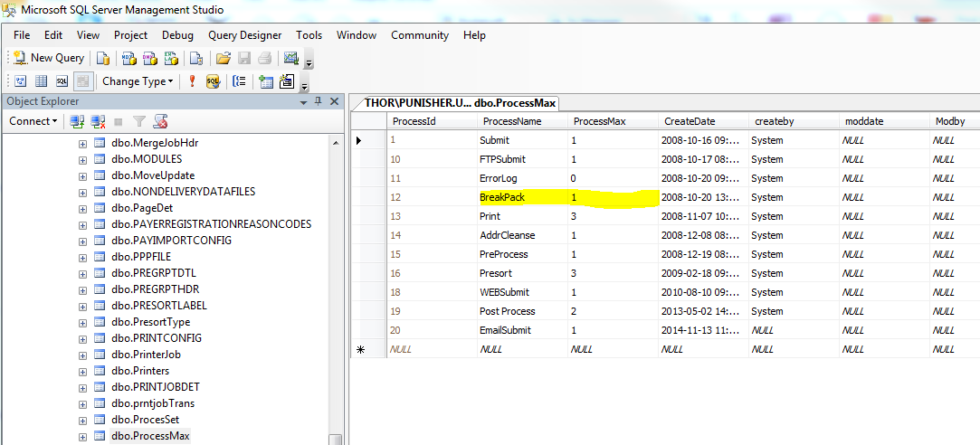Click the CreateDate column header

[703, 121]
